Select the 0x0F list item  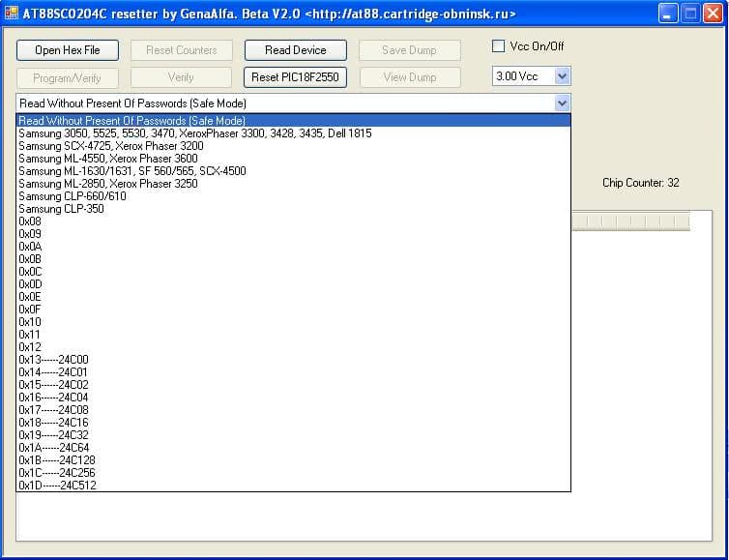(293, 309)
